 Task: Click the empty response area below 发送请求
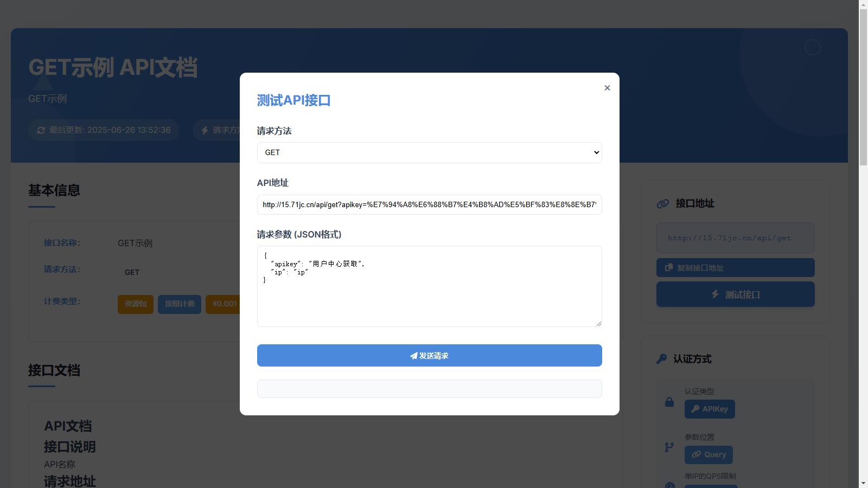[429, 389]
